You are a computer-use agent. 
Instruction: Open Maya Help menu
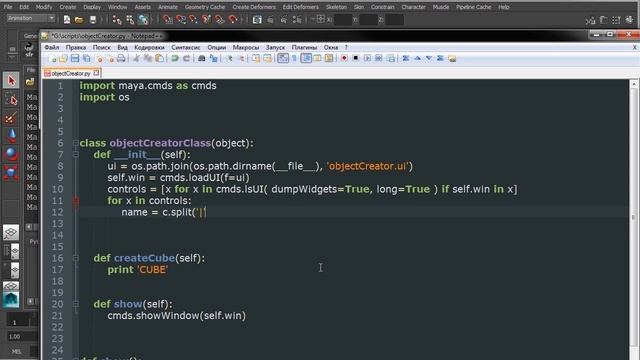[x=504, y=7]
